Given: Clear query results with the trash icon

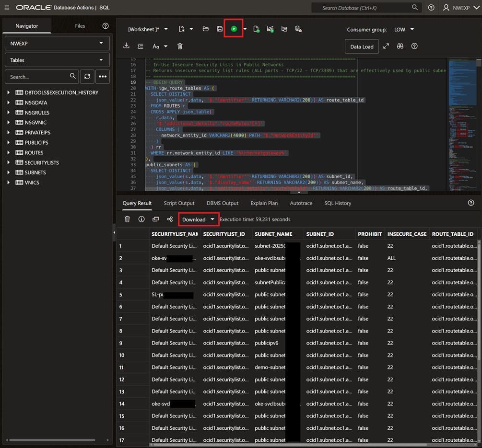Looking at the screenshot, I should pyautogui.click(x=127, y=219).
